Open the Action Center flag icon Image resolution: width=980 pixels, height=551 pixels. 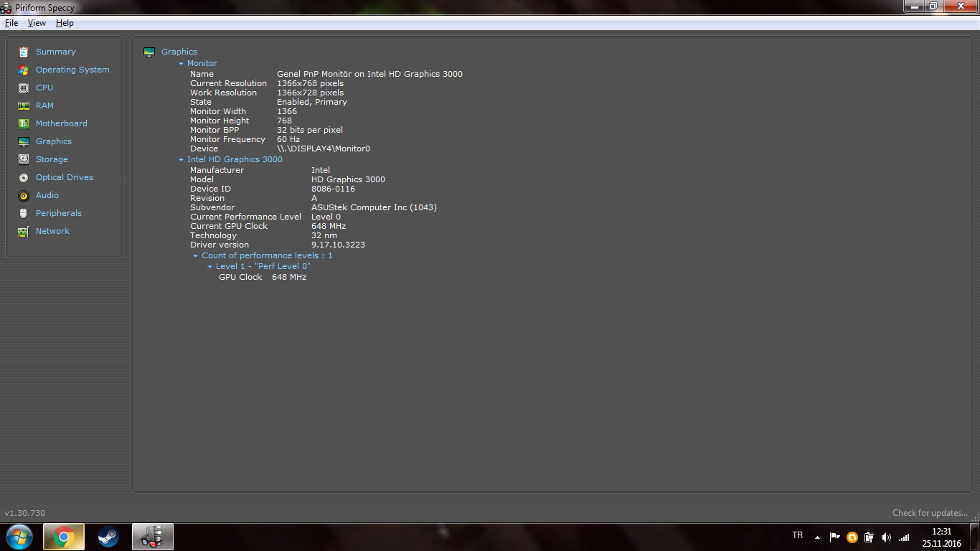click(834, 537)
